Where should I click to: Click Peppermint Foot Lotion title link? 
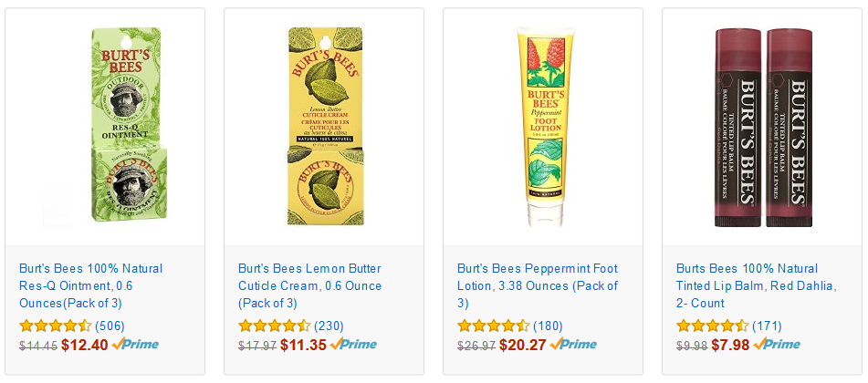coord(538,286)
